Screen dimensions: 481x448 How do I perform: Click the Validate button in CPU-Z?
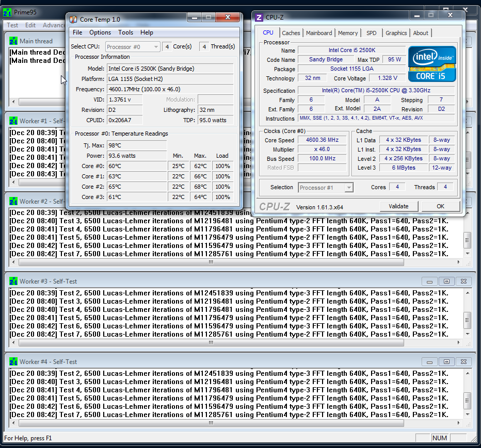(399, 206)
